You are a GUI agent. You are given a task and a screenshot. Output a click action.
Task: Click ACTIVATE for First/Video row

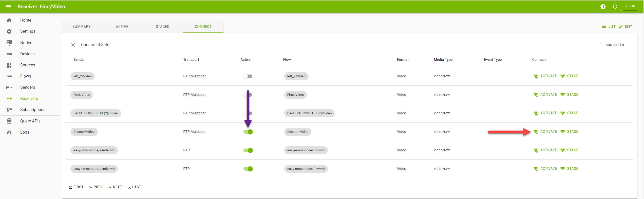pos(545,95)
